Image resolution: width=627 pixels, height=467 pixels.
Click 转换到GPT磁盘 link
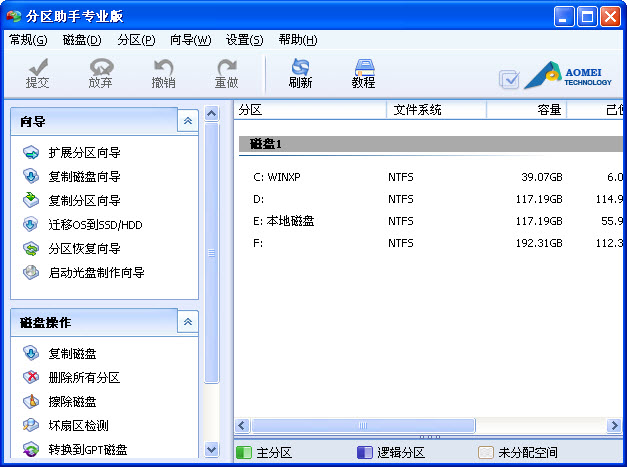(87, 450)
